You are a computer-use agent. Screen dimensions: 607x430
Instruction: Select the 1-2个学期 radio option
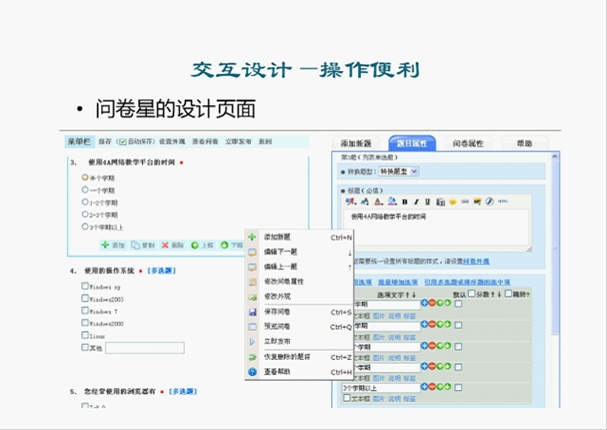[x=85, y=202]
